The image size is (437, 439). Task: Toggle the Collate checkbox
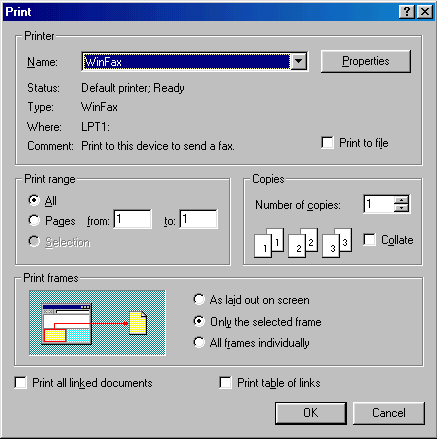[x=369, y=240]
